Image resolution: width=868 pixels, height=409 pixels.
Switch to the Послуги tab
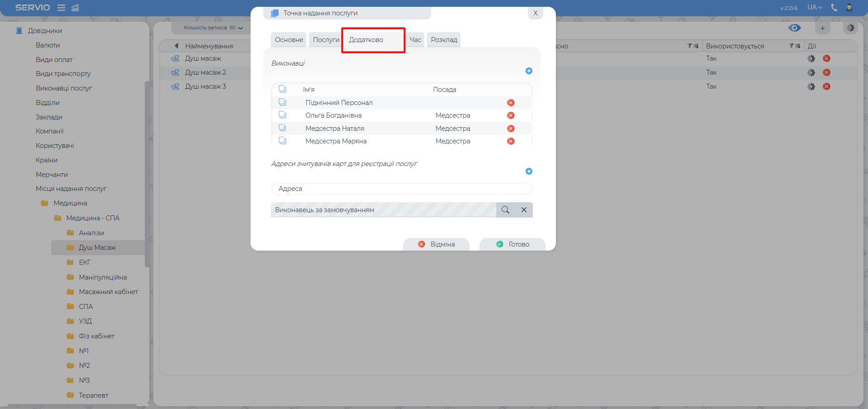coord(326,40)
